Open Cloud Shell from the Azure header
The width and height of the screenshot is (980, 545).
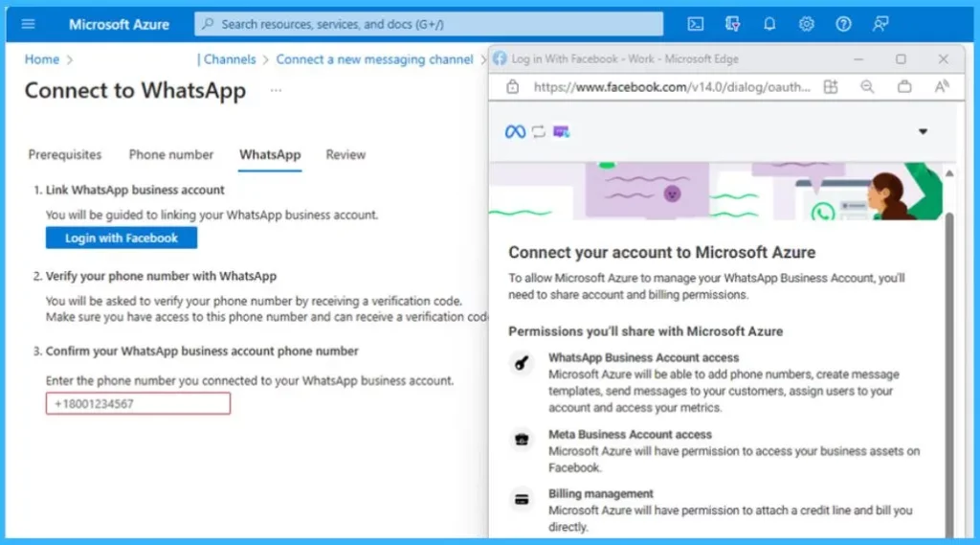pyautogui.click(x=695, y=24)
